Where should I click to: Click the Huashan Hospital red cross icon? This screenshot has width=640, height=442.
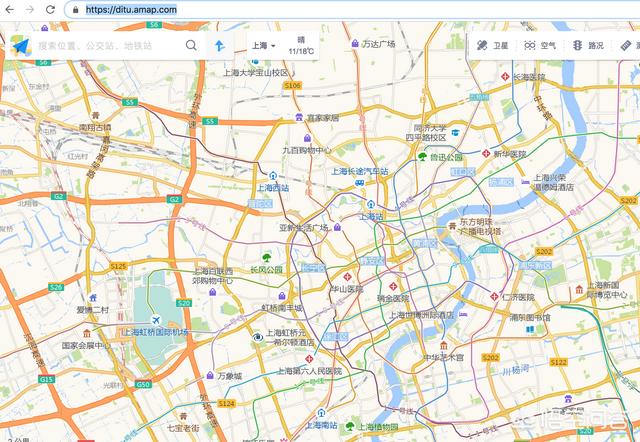[x=349, y=277]
